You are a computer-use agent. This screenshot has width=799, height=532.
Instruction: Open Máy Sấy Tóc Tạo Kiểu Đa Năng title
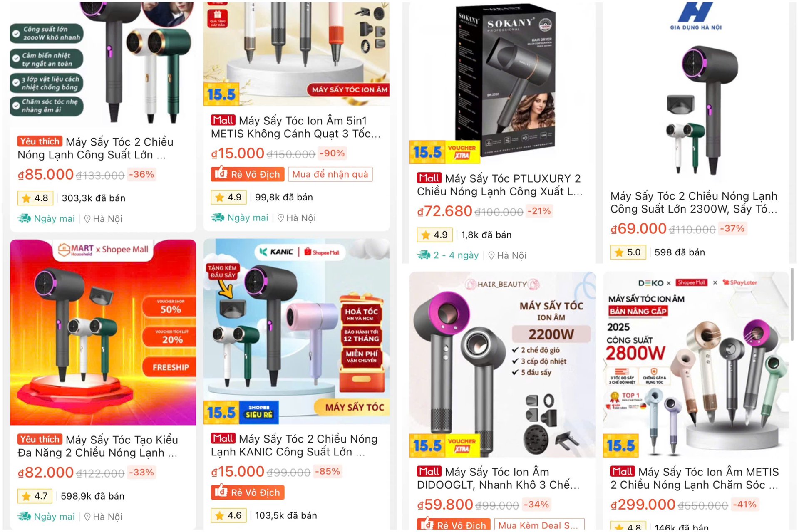[x=98, y=446]
